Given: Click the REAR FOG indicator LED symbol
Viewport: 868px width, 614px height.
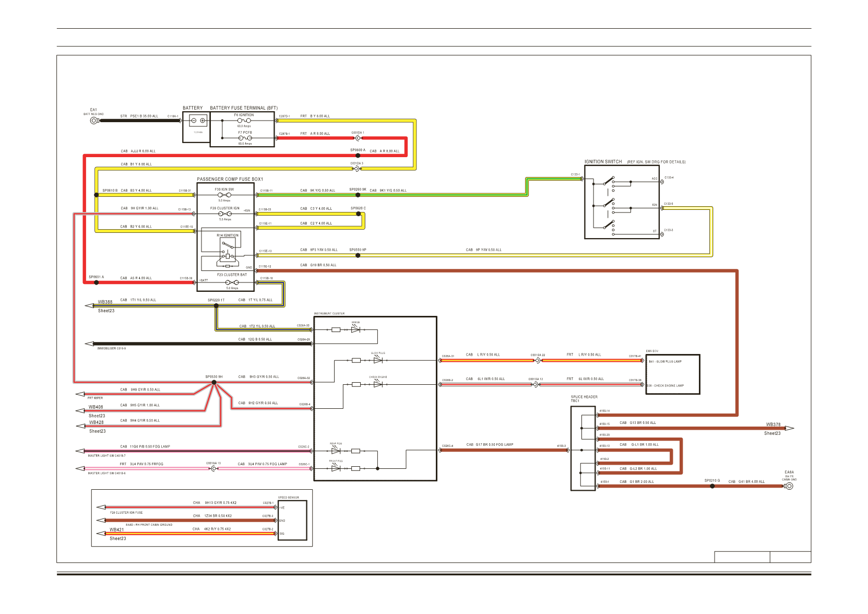Looking at the screenshot, I should pyautogui.click(x=336, y=450).
